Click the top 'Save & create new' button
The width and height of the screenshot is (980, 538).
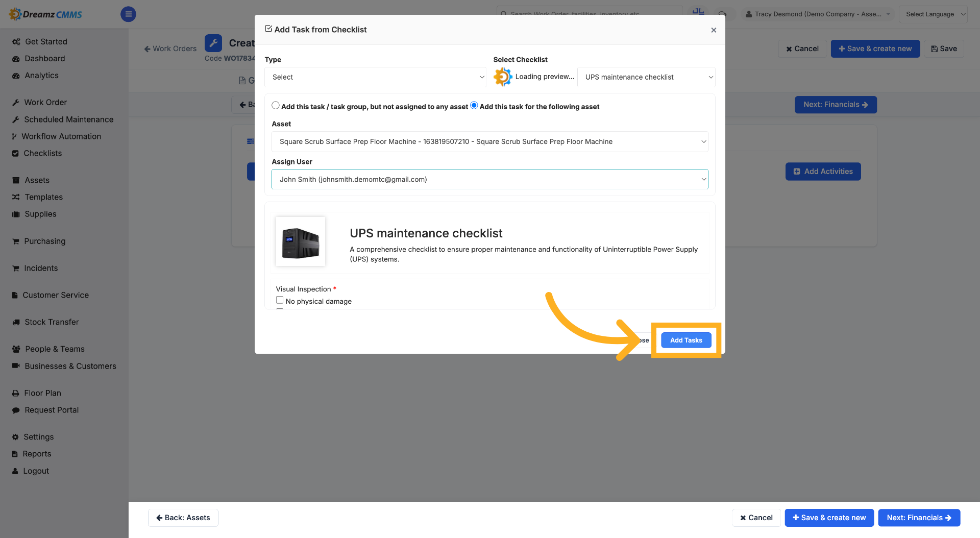click(875, 48)
